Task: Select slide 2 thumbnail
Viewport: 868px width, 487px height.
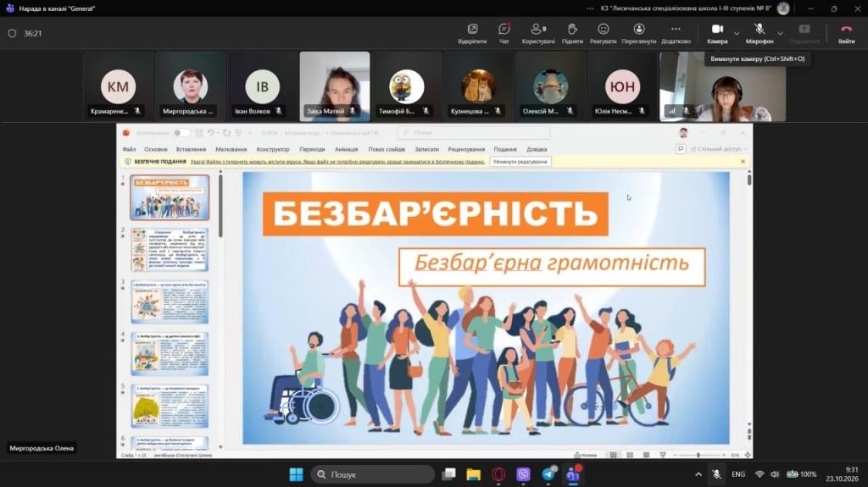Action: [170, 250]
